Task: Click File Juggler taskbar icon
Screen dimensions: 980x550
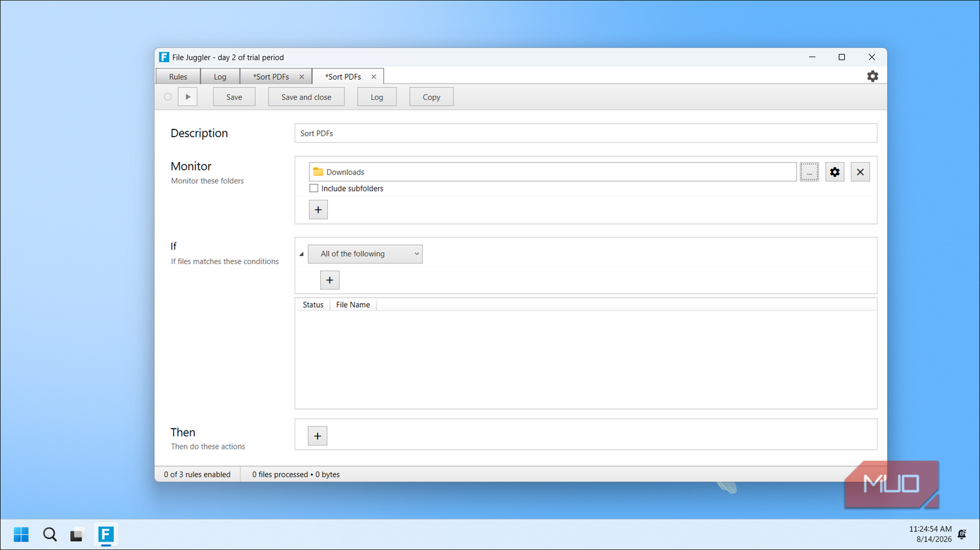Action: 106,534
